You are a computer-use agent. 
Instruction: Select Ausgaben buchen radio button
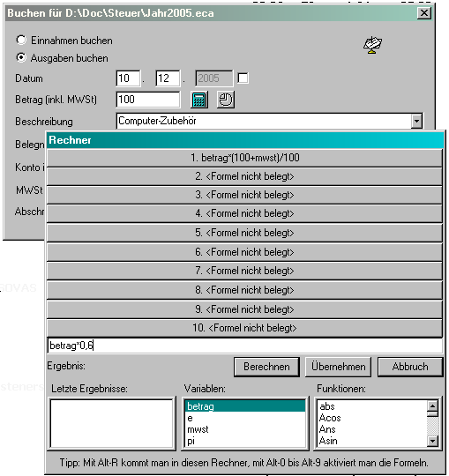[21, 57]
